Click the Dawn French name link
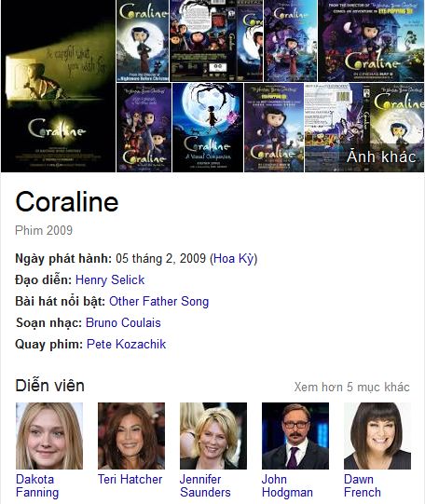 (363, 485)
